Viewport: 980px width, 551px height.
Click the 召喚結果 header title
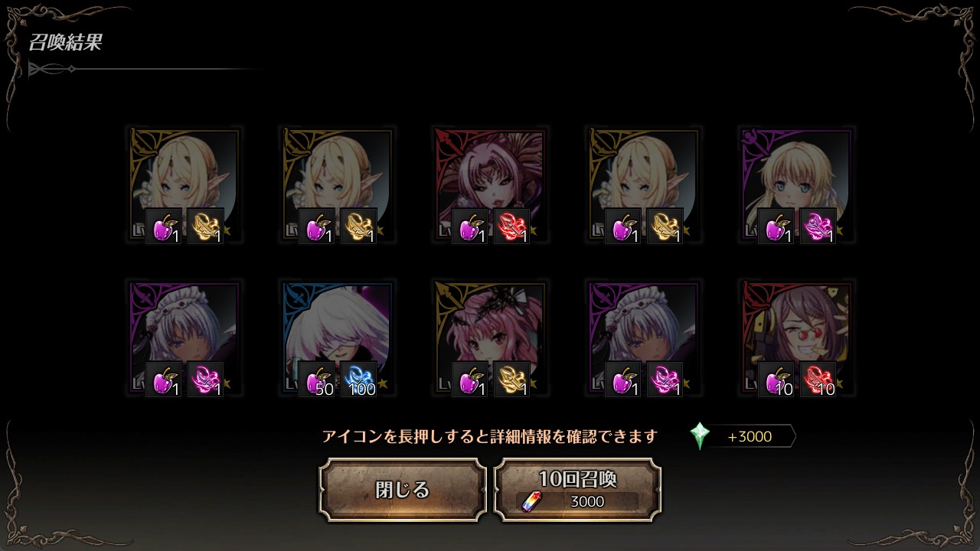click(x=66, y=42)
